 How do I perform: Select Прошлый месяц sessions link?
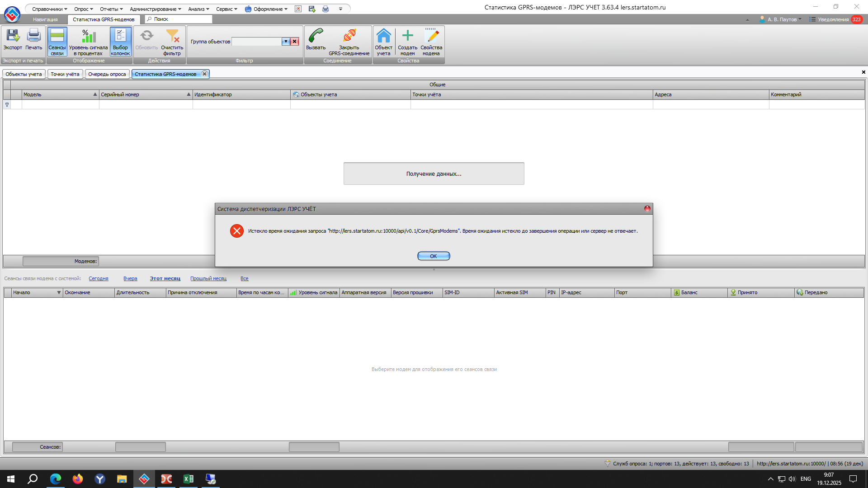208,279
